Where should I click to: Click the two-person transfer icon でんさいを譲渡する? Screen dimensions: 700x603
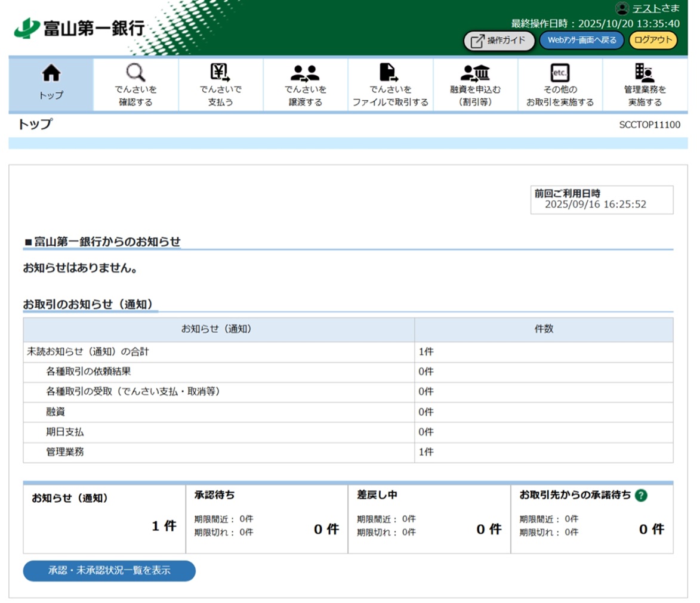[305, 73]
